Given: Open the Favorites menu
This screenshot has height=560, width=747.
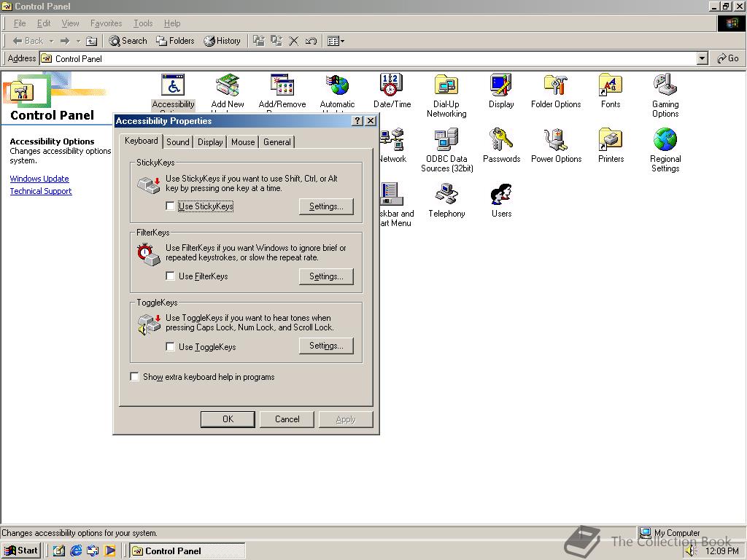Looking at the screenshot, I should pos(106,23).
